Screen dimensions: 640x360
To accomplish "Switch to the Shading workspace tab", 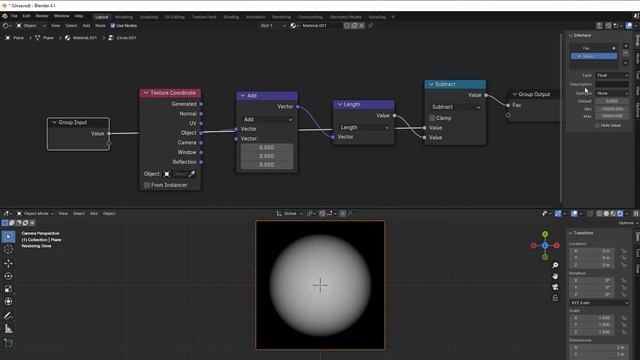I will [x=231, y=17].
